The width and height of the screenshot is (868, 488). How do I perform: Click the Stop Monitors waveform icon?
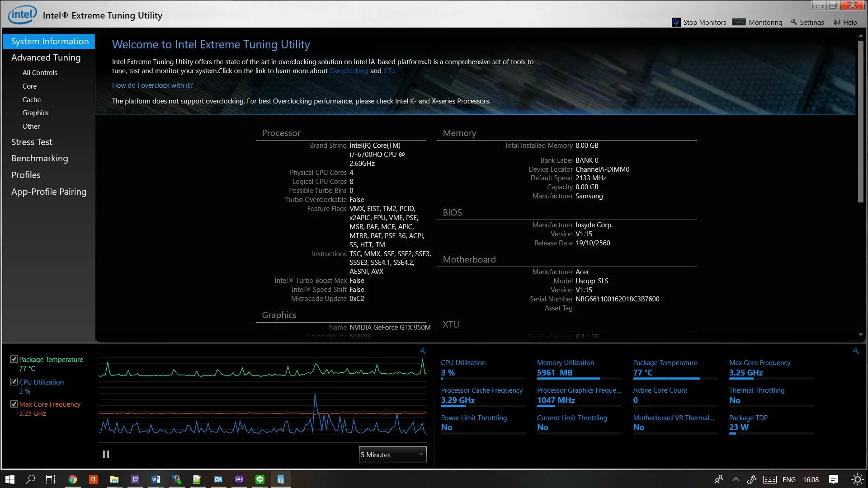click(x=676, y=22)
